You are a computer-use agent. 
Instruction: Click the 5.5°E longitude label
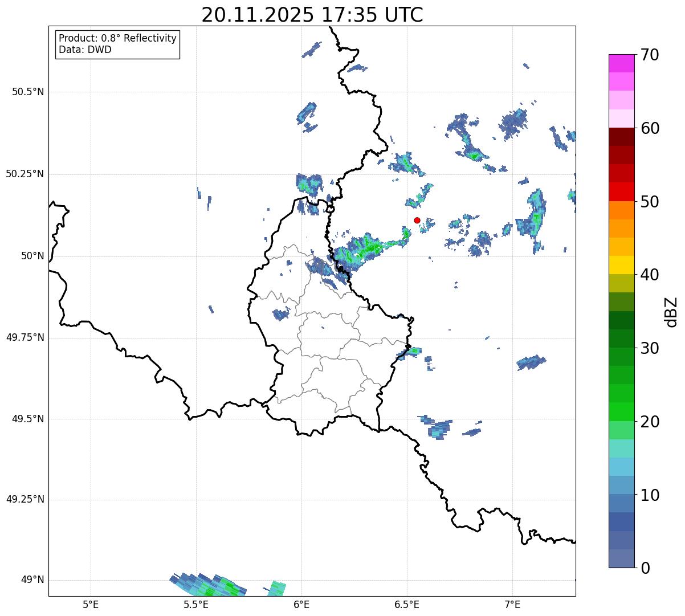tap(196, 604)
